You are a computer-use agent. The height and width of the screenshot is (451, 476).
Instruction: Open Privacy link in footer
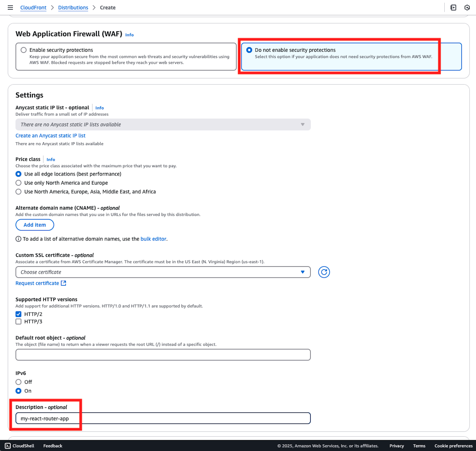[397, 446]
